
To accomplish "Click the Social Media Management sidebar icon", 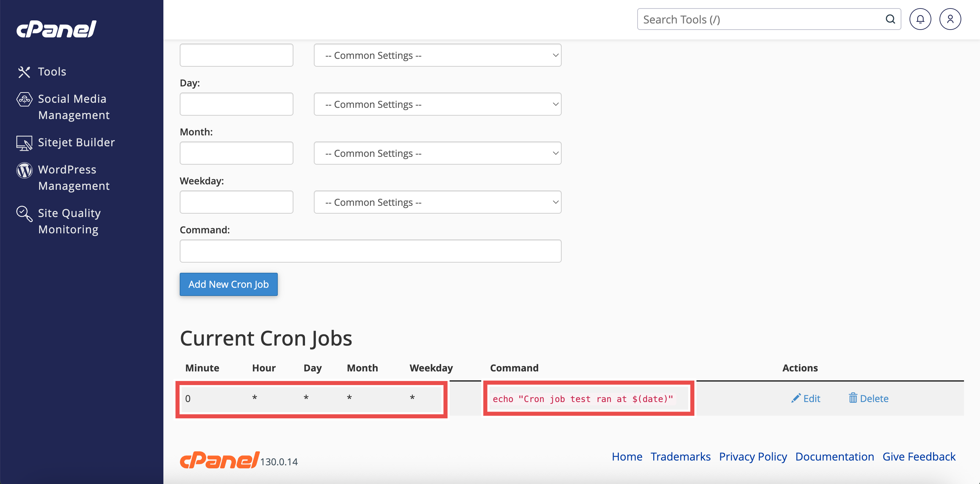I will coord(25,99).
